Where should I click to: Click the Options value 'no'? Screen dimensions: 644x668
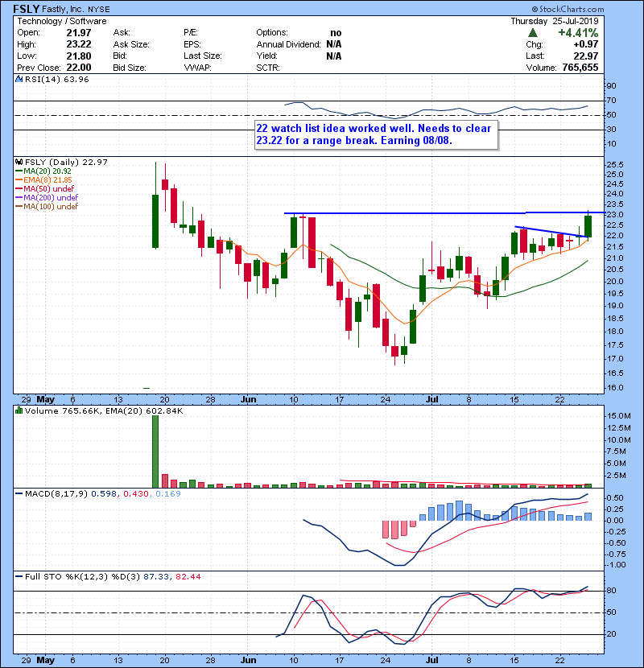pos(336,33)
